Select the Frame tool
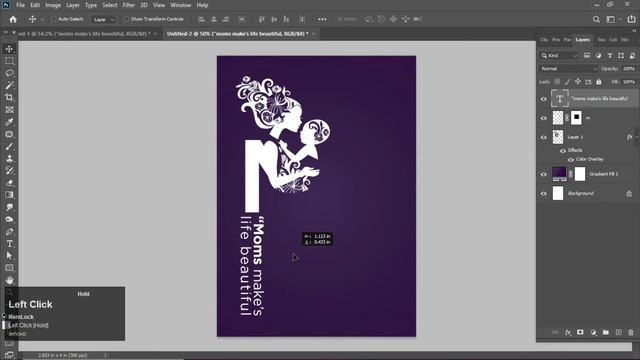This screenshot has width=640, height=360. tap(9, 110)
